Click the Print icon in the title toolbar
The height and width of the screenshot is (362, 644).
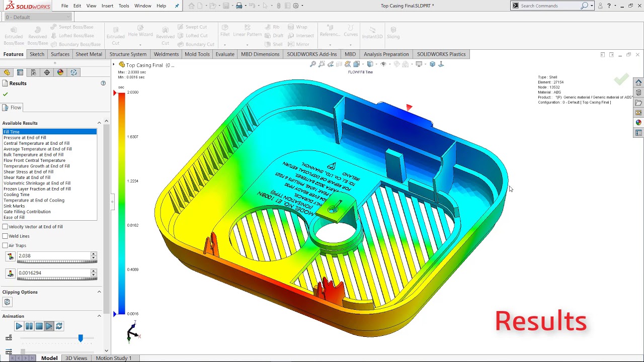tap(239, 6)
